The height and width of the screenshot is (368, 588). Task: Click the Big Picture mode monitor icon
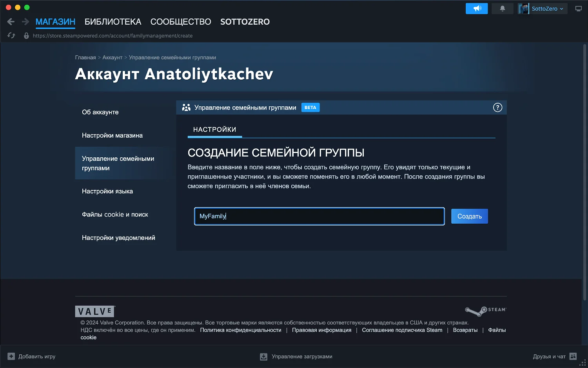coord(578,9)
